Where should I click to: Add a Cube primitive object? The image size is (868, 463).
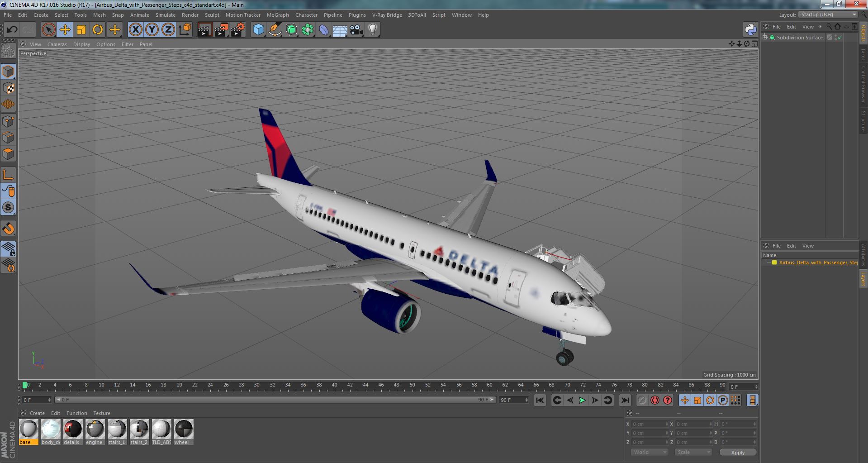tap(258, 30)
